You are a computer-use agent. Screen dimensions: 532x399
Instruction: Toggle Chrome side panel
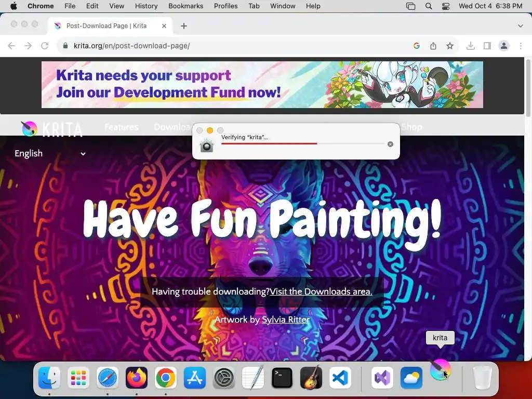(487, 46)
